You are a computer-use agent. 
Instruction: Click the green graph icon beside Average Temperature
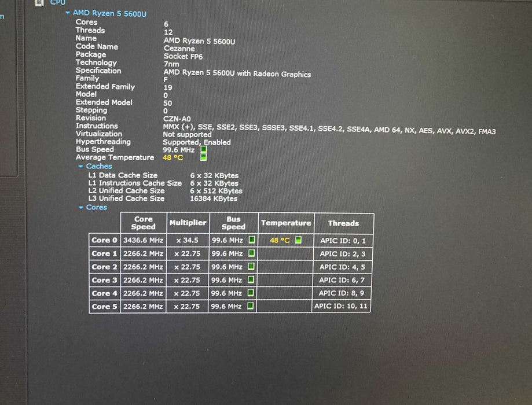pos(203,157)
